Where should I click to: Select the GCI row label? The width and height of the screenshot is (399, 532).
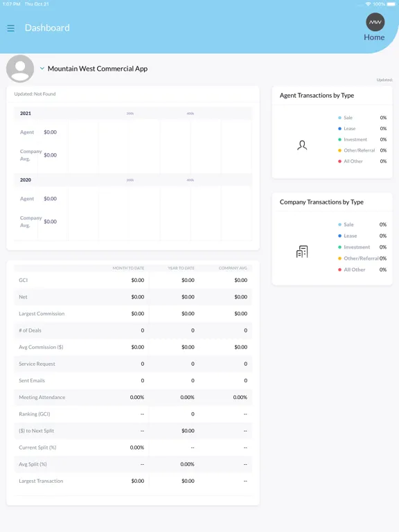click(23, 280)
